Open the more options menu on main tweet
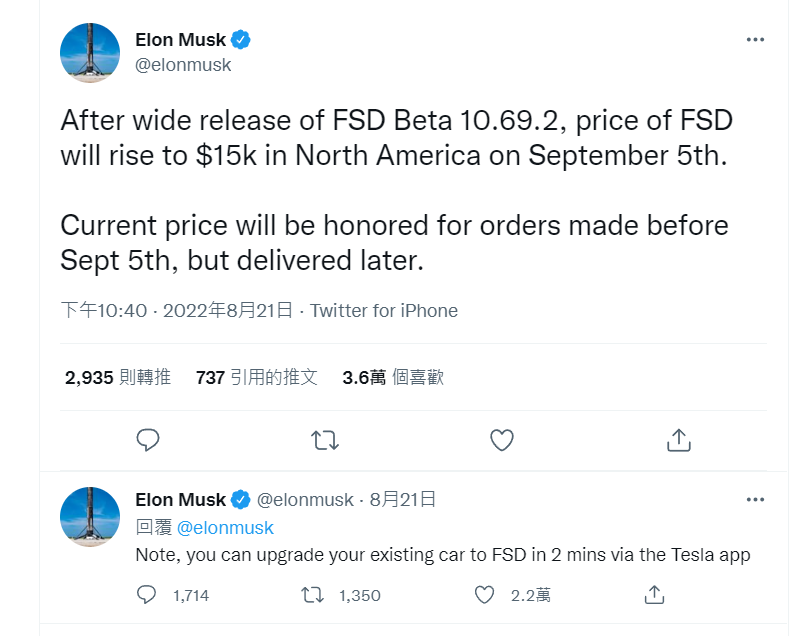 [755, 40]
